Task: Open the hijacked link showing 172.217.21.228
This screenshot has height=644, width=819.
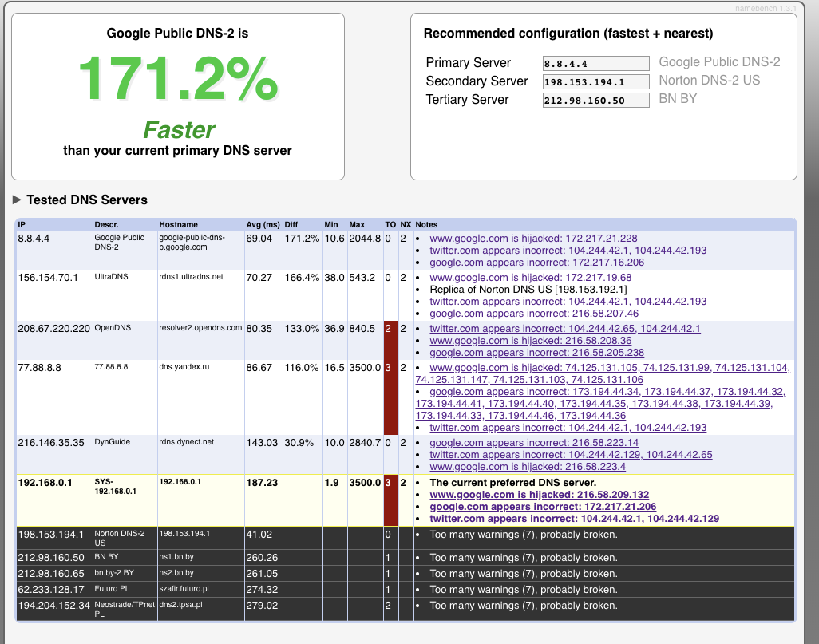Action: click(533, 238)
